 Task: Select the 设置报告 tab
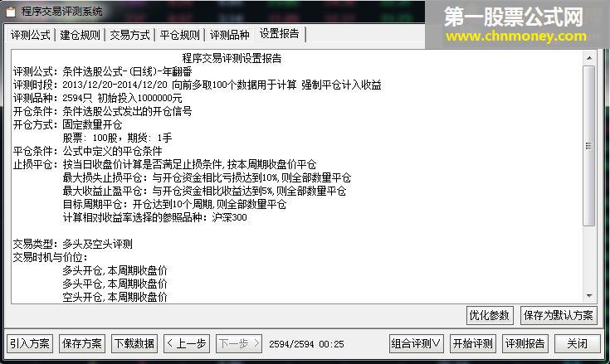point(280,34)
